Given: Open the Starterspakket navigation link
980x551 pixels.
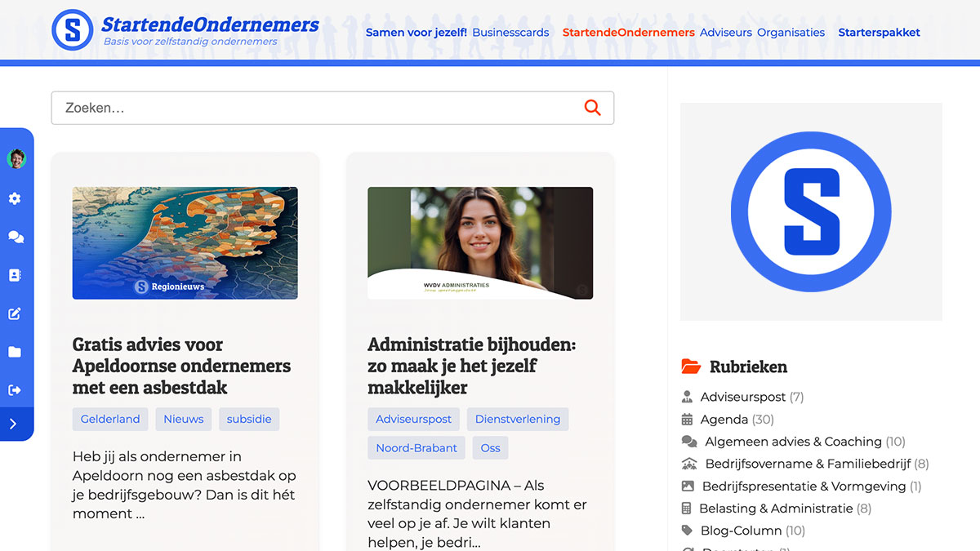Looking at the screenshot, I should 879,33.
